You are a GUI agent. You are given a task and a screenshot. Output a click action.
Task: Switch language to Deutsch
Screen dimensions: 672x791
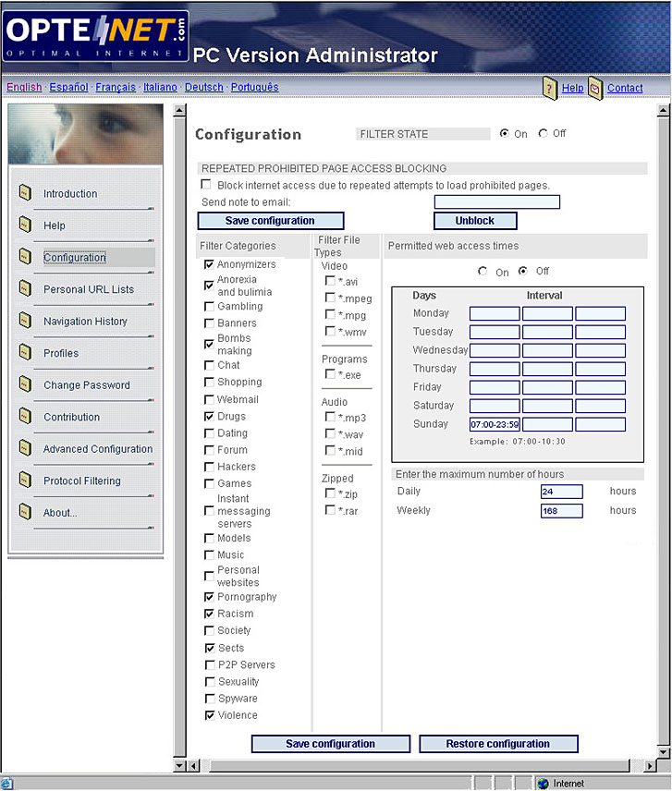coord(204,87)
